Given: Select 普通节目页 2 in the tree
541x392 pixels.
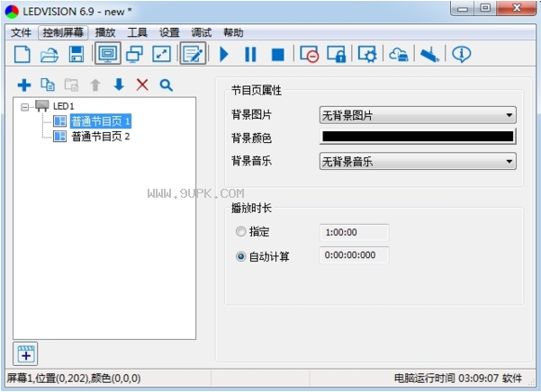Looking at the screenshot, I should (100, 137).
